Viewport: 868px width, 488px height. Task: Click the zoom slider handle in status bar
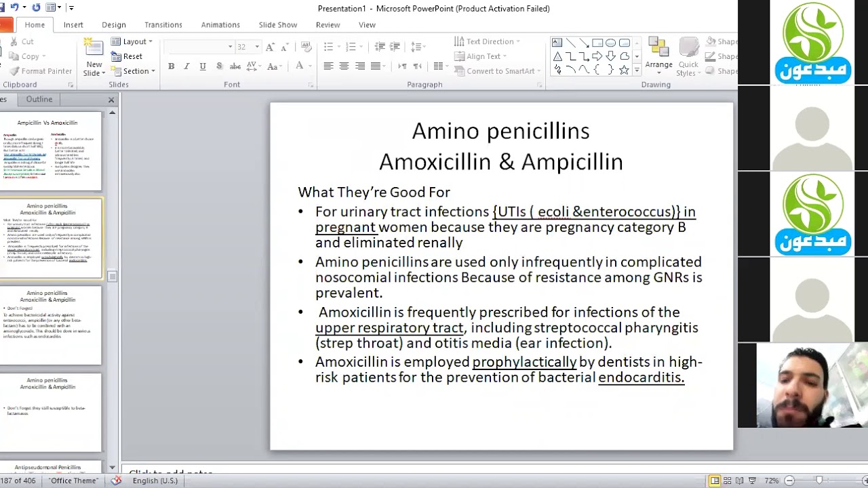click(x=819, y=481)
